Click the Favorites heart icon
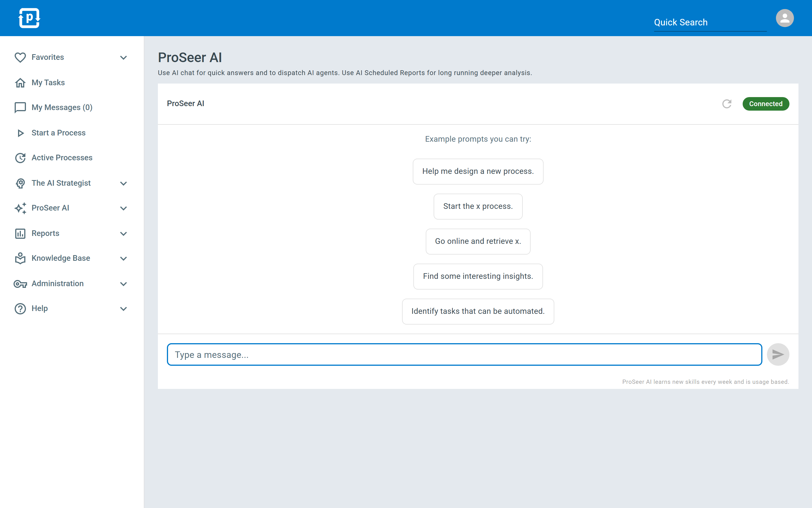The image size is (812, 508). [20, 58]
